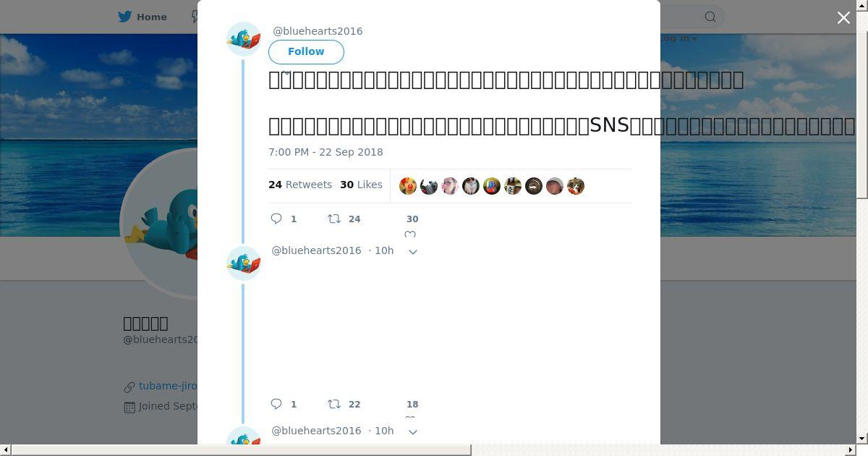Retweet the second tweet with 22 retweets
The height and width of the screenshot is (456, 868).
(334, 404)
